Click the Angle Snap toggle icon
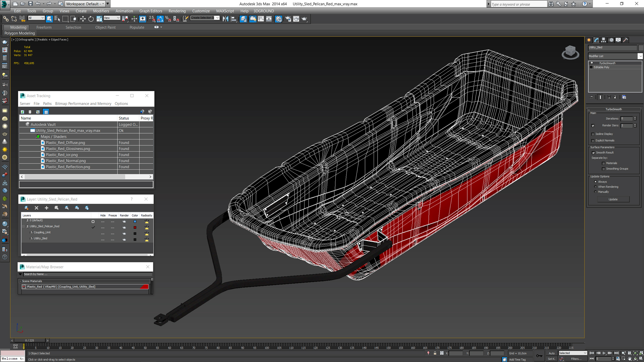644x362 pixels. [x=160, y=19]
